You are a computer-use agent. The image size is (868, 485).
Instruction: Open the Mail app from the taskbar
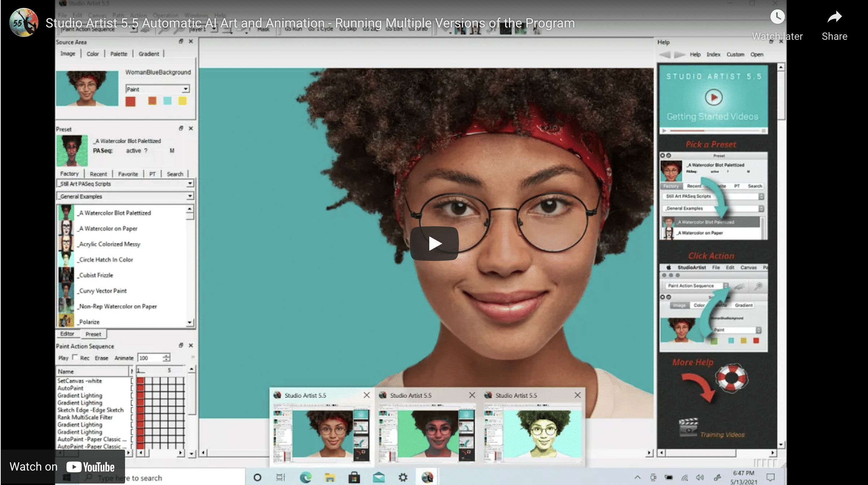[379, 477]
